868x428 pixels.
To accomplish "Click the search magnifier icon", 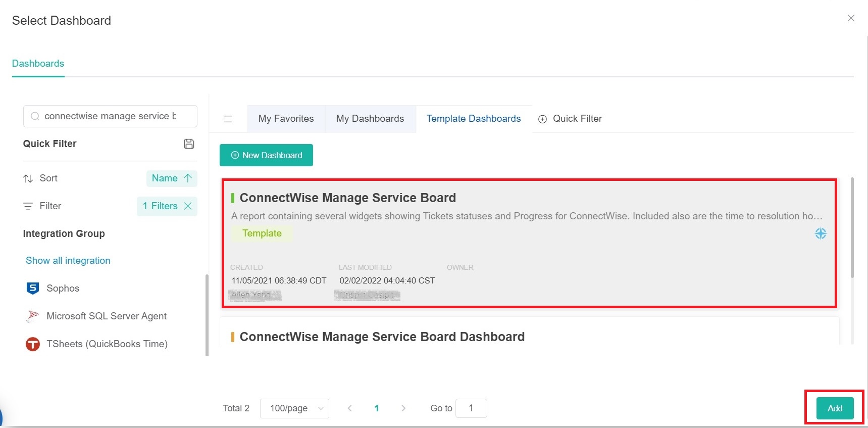I will (35, 116).
